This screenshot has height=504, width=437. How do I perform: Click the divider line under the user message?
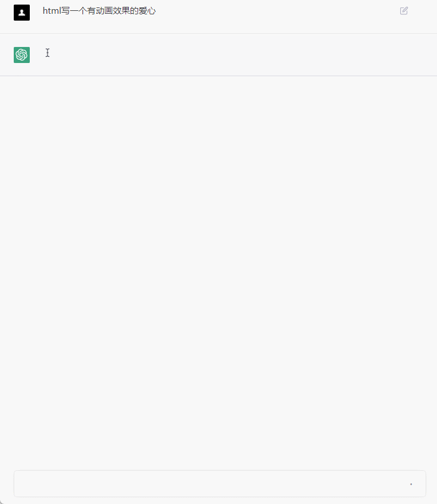[x=219, y=33]
